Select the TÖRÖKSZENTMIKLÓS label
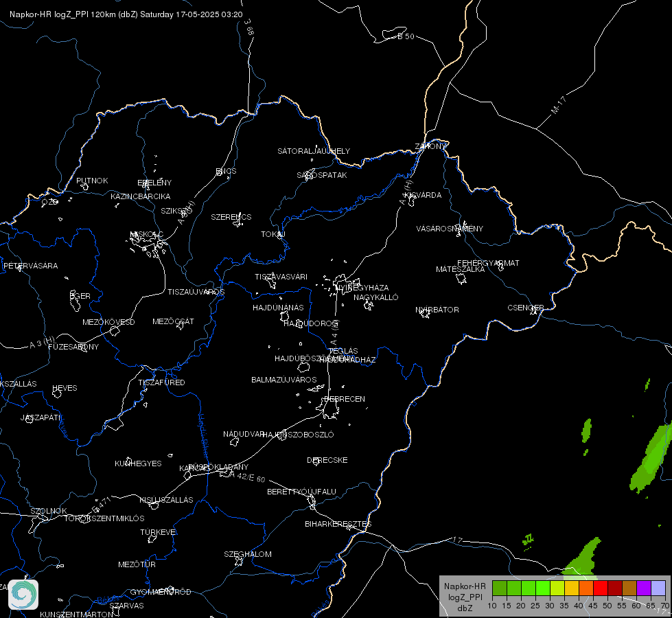Viewport: 672px width, 618px height. pos(104,518)
